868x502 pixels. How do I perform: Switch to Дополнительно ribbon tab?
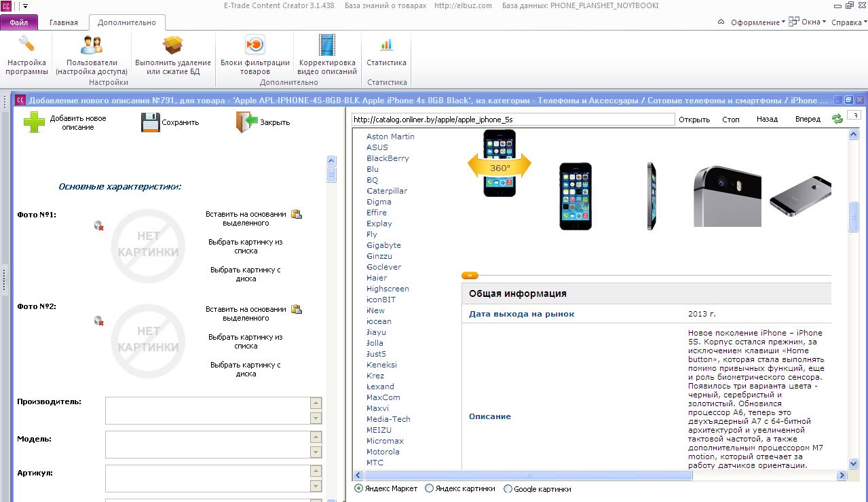[127, 22]
